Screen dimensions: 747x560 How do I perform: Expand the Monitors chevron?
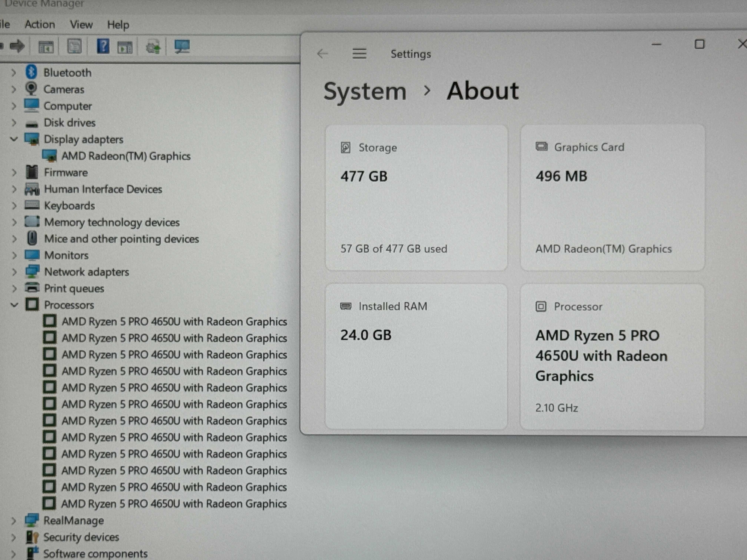click(x=14, y=255)
